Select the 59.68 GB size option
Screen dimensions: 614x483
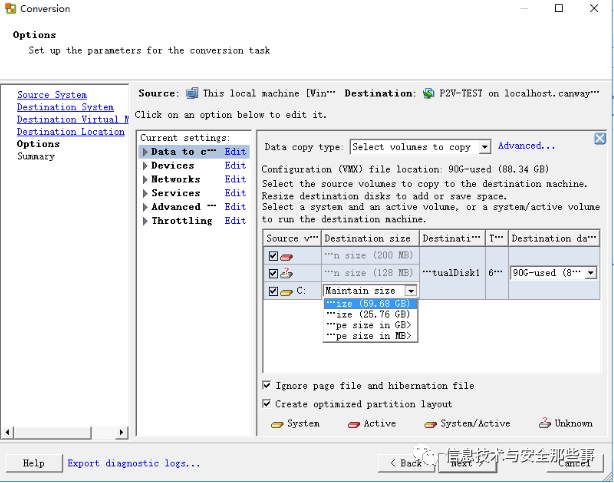(x=370, y=304)
